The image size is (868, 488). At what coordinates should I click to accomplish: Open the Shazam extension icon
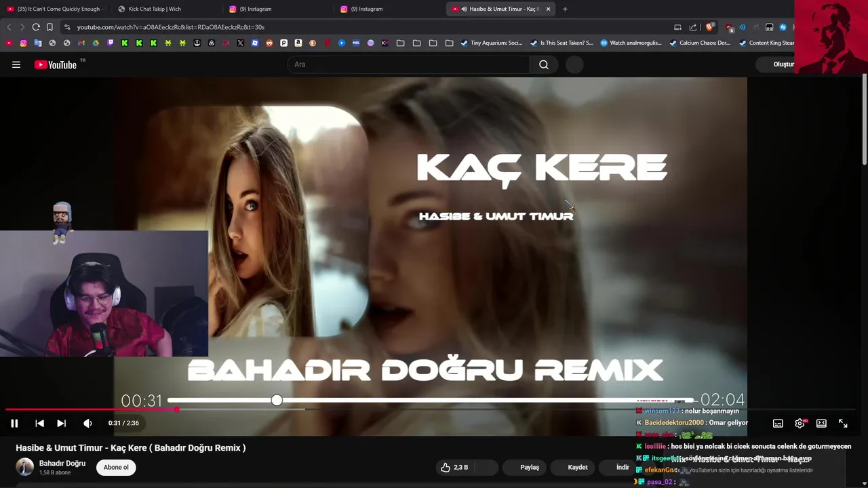coord(783,27)
